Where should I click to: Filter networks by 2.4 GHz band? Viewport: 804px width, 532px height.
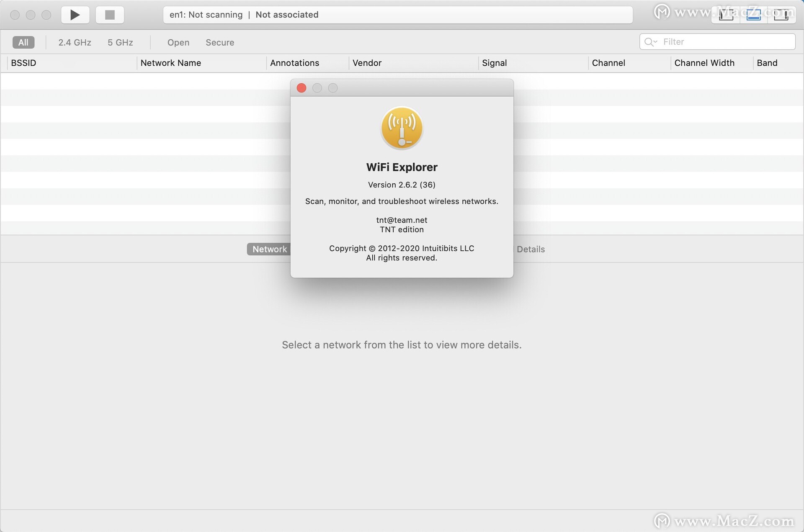[75, 42]
